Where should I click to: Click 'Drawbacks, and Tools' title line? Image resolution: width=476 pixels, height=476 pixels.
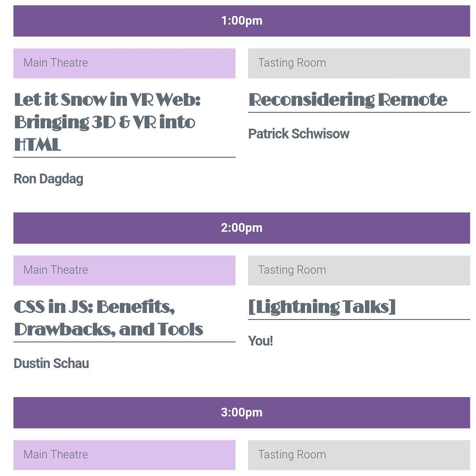pos(108,330)
